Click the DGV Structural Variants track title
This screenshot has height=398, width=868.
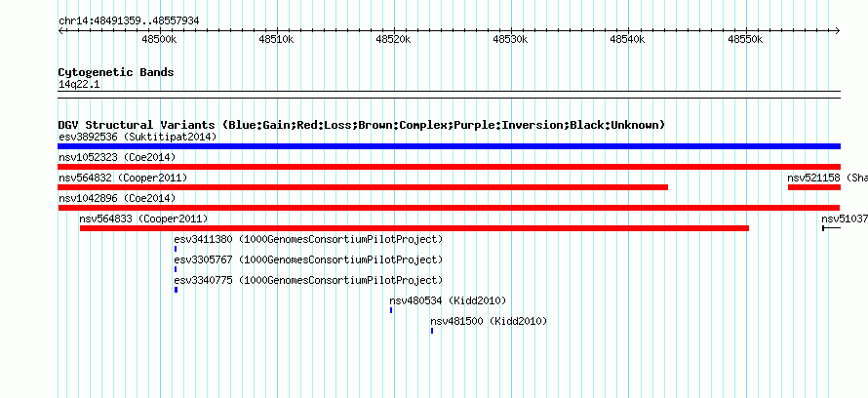pos(362,125)
